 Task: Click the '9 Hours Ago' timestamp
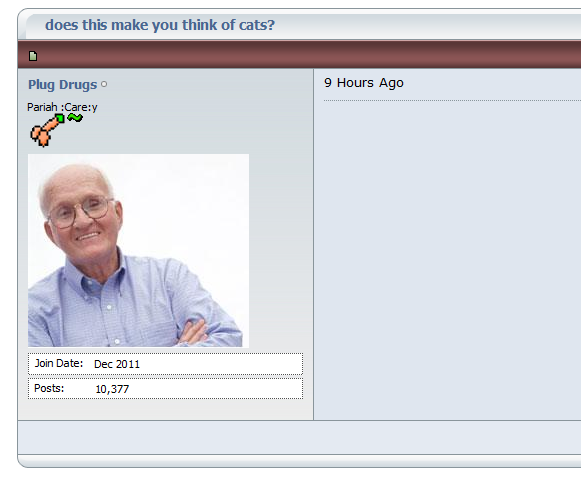(363, 83)
